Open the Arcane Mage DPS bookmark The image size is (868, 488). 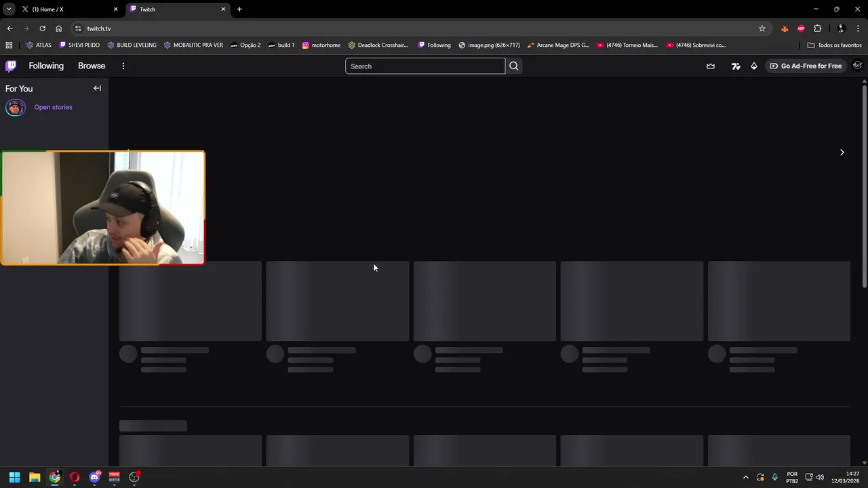559,45
